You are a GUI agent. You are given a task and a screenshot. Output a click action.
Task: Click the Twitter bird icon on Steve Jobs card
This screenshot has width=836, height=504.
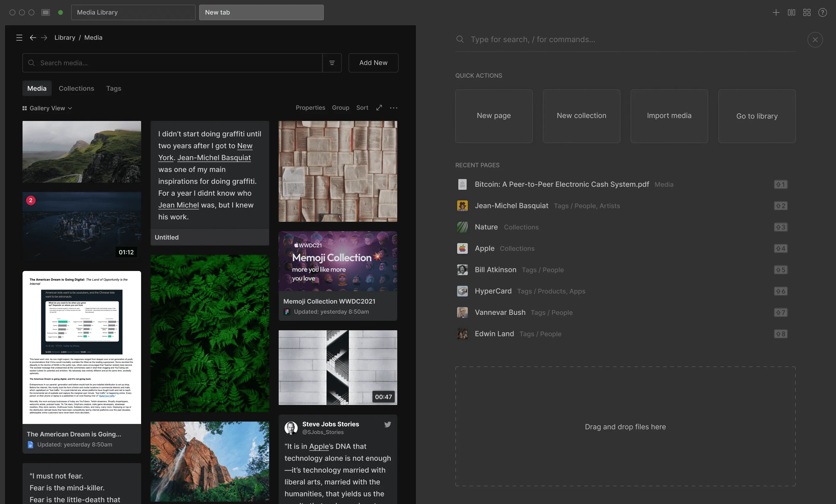click(x=387, y=424)
